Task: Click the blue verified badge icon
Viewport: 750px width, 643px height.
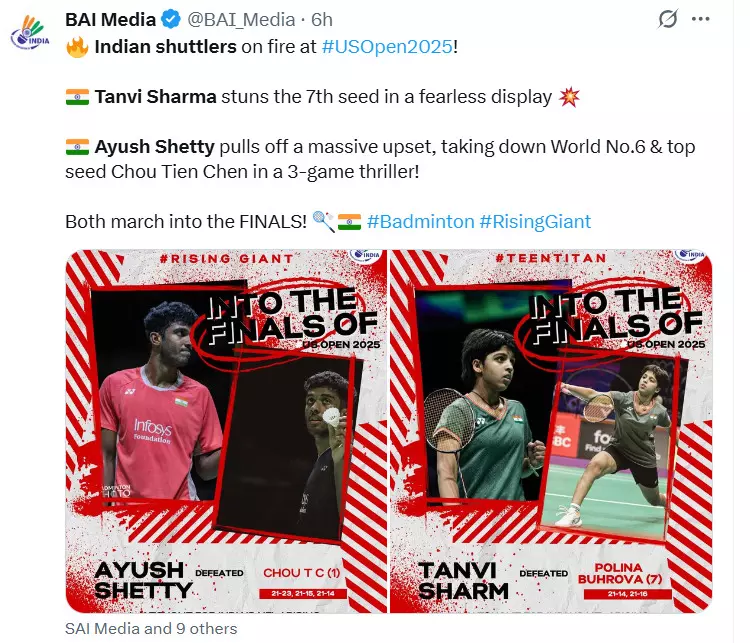Action: coord(171,20)
